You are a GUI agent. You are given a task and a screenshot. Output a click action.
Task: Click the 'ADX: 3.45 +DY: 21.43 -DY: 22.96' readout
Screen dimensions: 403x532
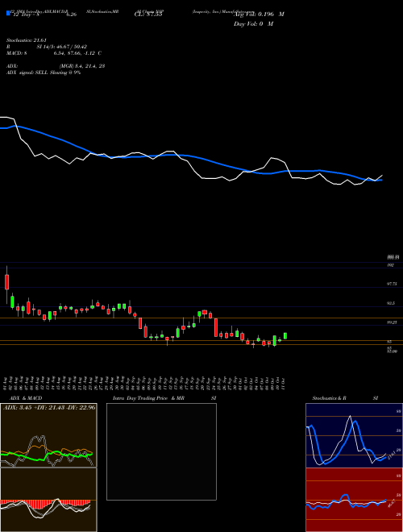49,407
